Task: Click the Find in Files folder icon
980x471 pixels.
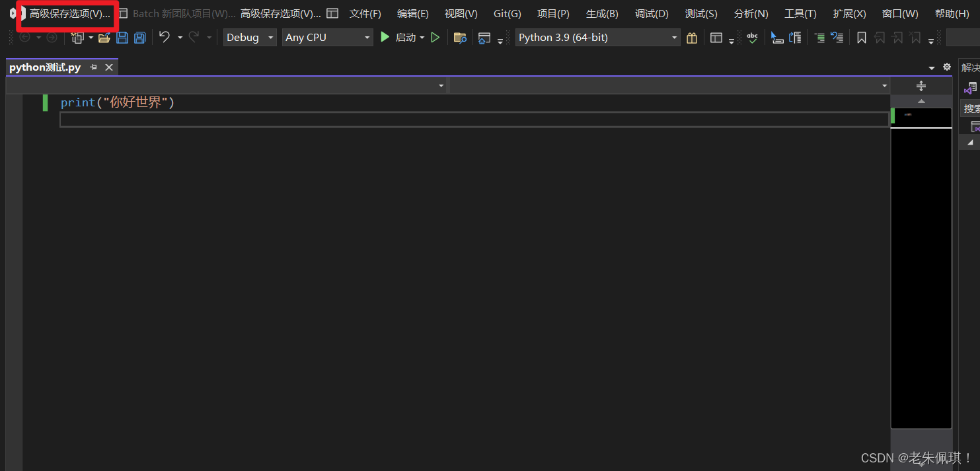Action: (x=460, y=38)
